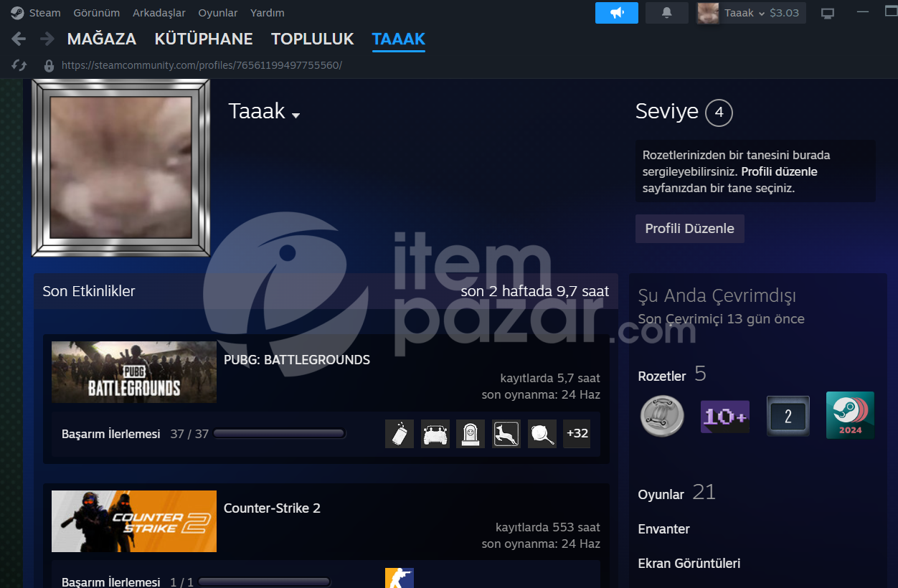Viewport: 898px width, 588px height.
Task: Switch to the MAĞAZA tab
Action: (x=102, y=39)
